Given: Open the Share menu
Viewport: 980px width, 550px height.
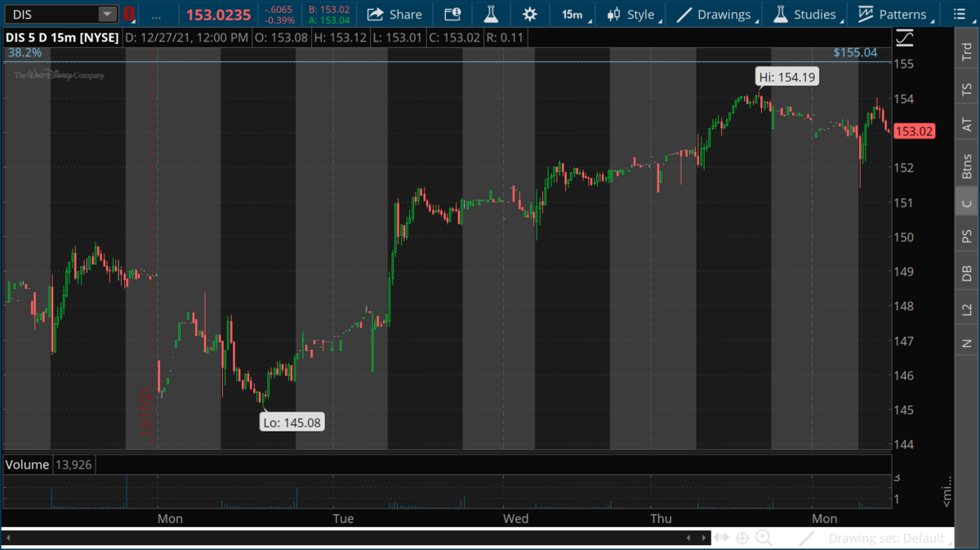Looking at the screenshot, I should point(395,14).
